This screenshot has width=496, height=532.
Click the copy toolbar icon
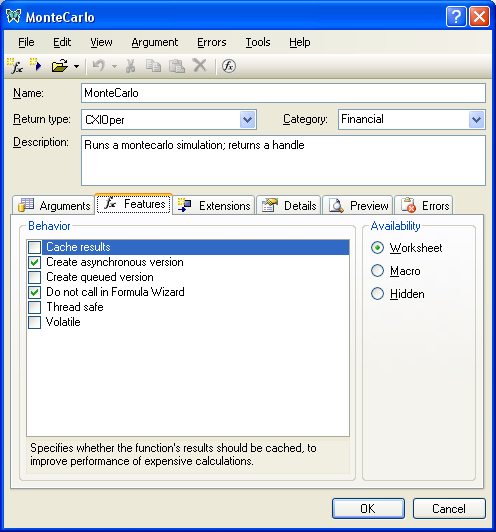[x=153, y=66]
